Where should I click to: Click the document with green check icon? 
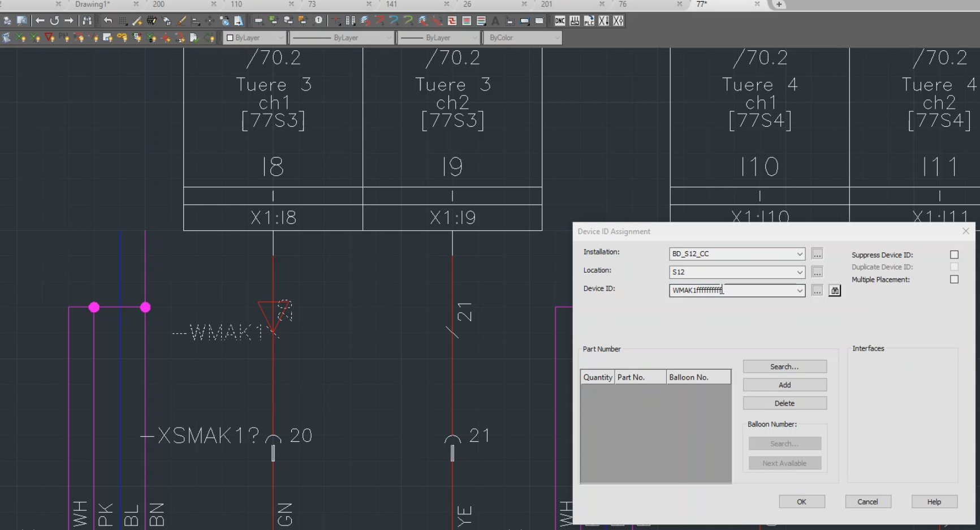point(194,38)
